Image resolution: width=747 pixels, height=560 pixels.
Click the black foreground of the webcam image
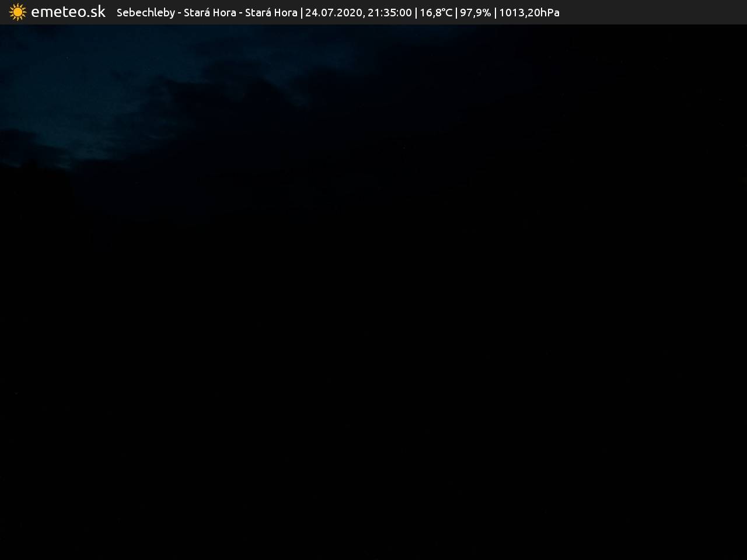click(373, 379)
